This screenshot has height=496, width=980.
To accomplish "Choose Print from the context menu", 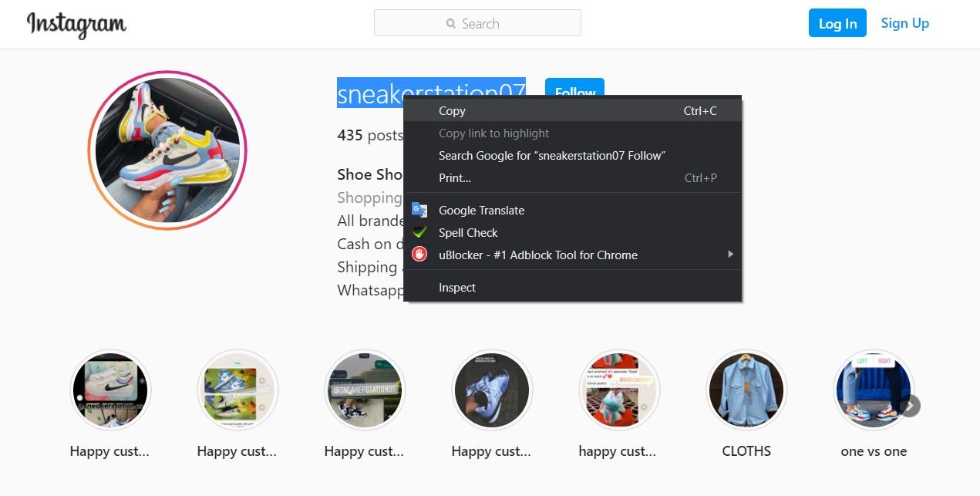I will 454,177.
